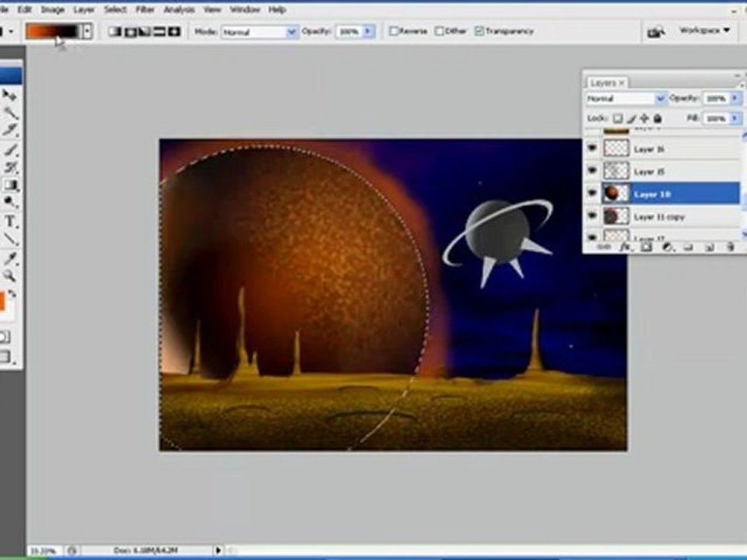Select the Zoom tool

(9, 275)
